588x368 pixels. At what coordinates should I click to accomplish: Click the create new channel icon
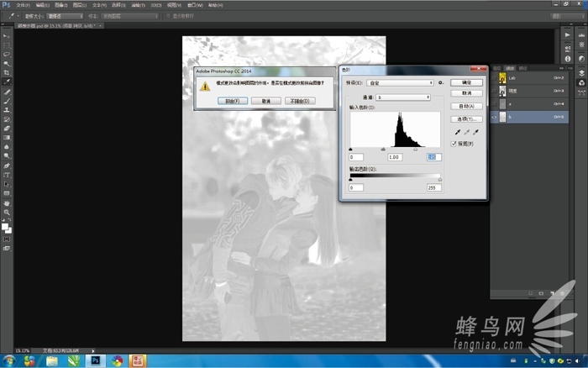552,293
